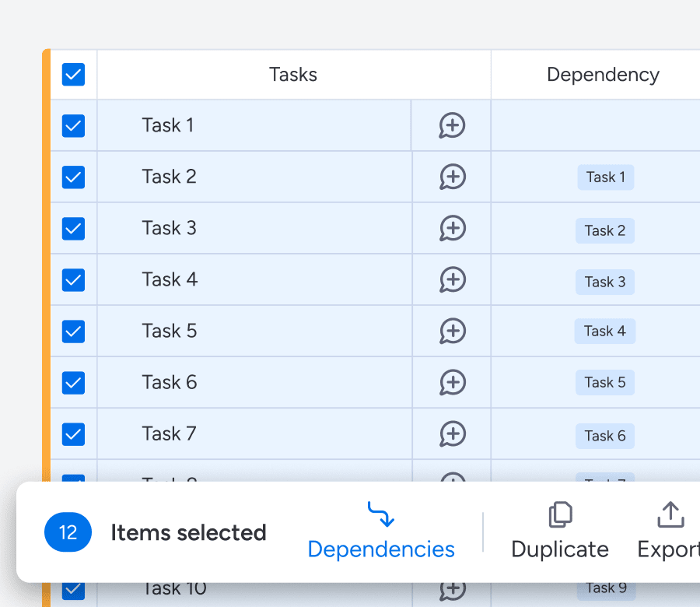Uncheck the select-all checkbox in the header
700x607 pixels.
click(x=73, y=74)
